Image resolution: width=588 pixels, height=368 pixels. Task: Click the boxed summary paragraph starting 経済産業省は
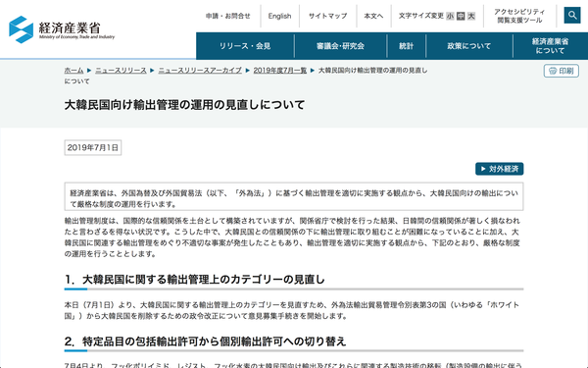pyautogui.click(x=294, y=196)
